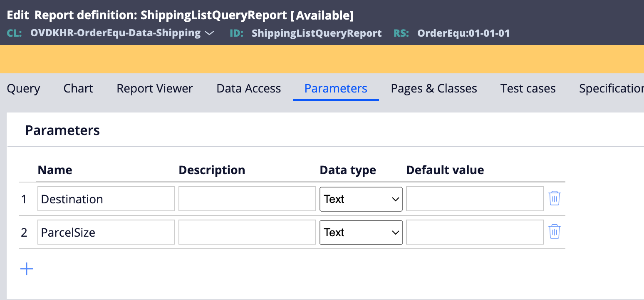Switch to the Test cases tab
This screenshot has width=644, height=300.
click(528, 88)
